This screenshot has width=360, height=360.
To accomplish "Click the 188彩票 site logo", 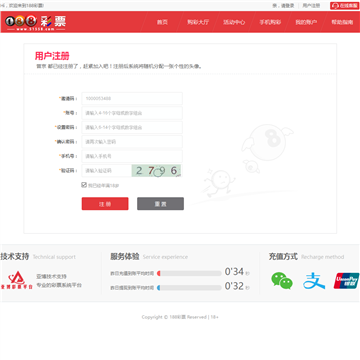I will 35,22.
